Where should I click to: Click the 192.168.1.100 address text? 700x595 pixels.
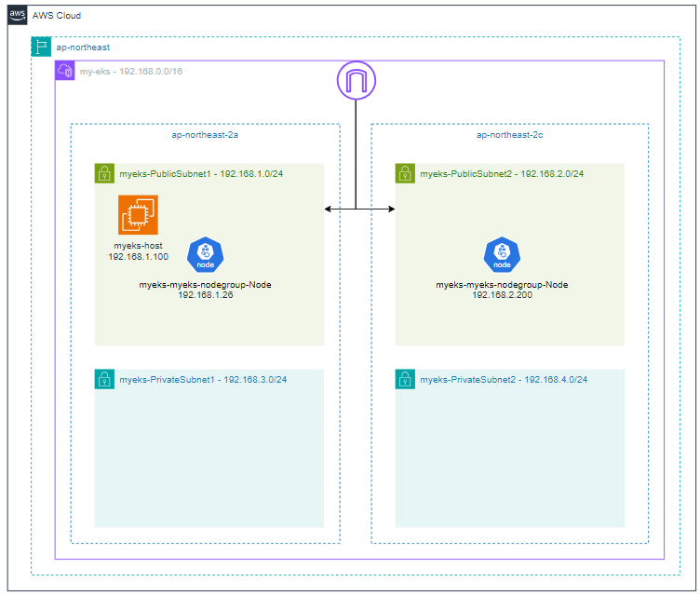pyautogui.click(x=139, y=257)
